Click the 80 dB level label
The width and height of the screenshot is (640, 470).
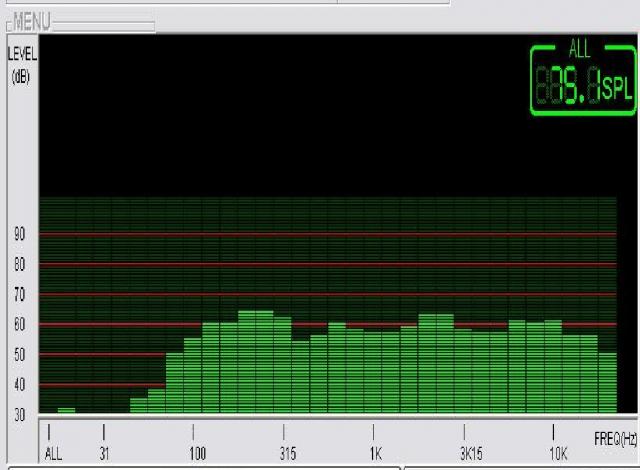coord(19,265)
